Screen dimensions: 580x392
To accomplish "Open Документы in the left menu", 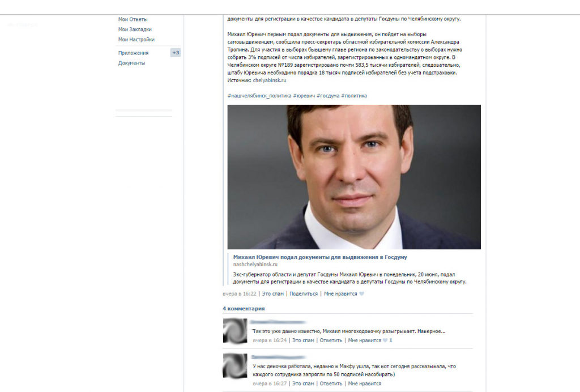I will pyautogui.click(x=131, y=63).
